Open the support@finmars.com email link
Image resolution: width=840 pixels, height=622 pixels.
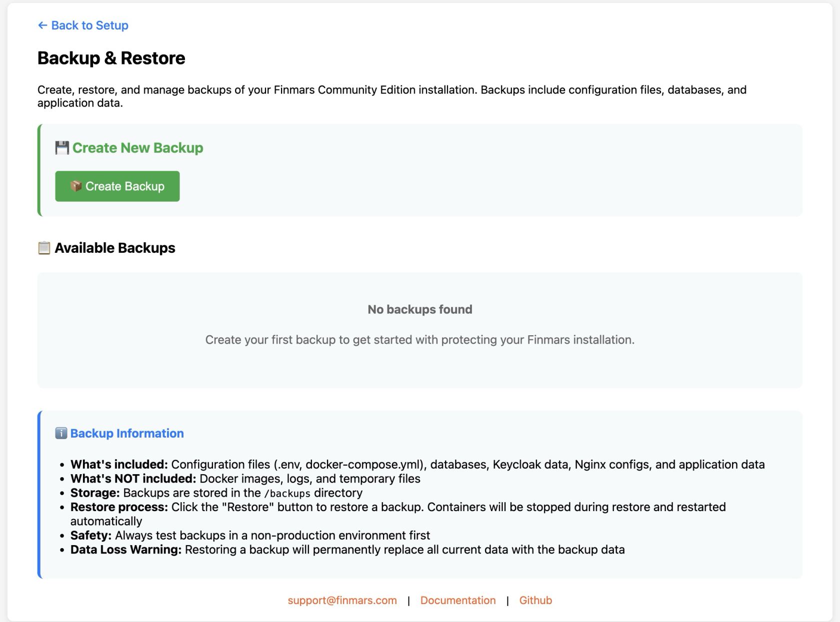click(342, 601)
